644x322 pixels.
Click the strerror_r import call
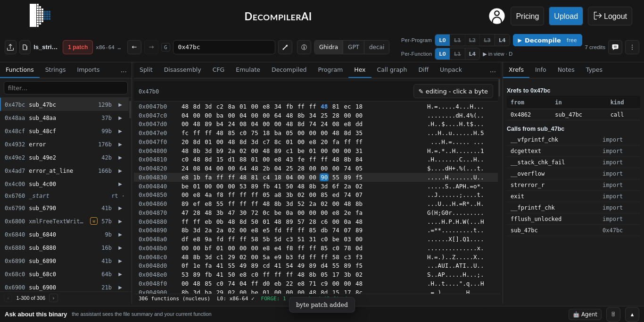pos(528,185)
